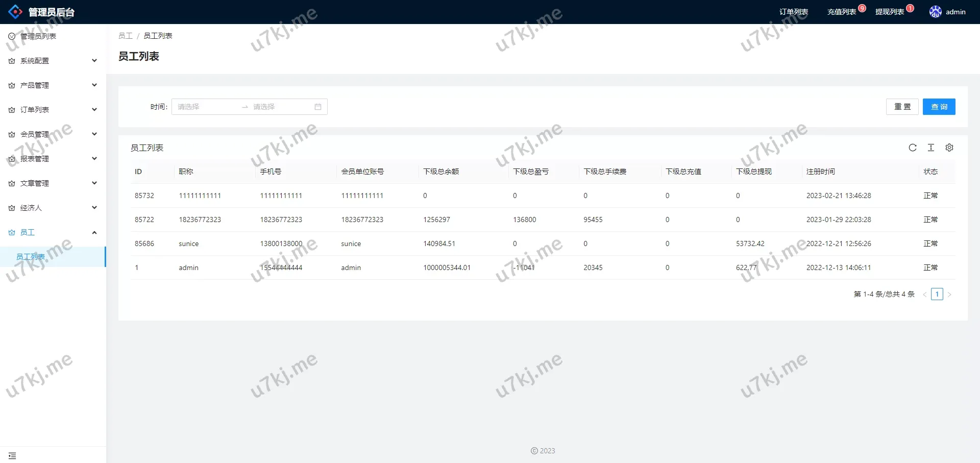Screen dimensions: 980x463
Task: Click the 充值列表 notification badge
Action: coord(861,8)
